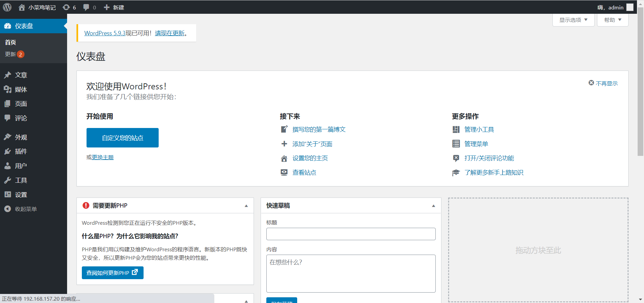This screenshot has height=303, width=644.
Task: Click the 工具 wrench icon
Action: click(x=8, y=180)
